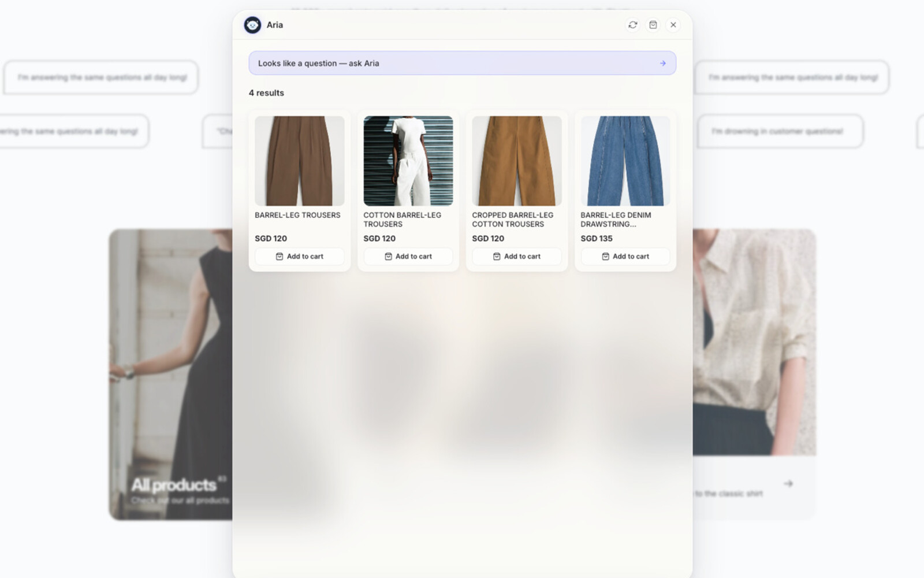Click 'CROPPED BARREL-LEG COTTON TROUSERS' title

pyautogui.click(x=512, y=220)
